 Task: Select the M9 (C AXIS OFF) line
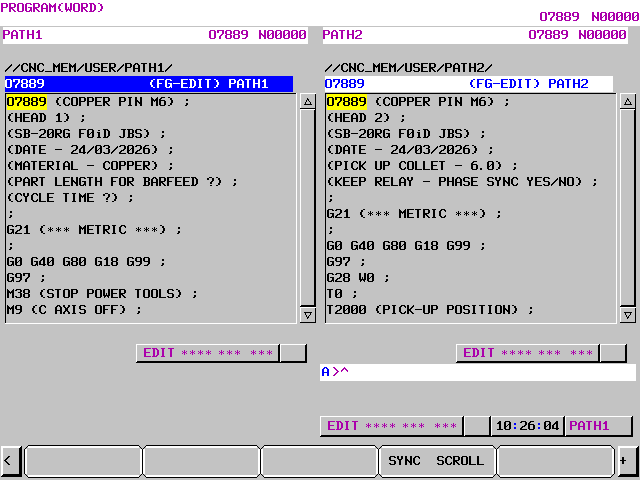coord(75,310)
